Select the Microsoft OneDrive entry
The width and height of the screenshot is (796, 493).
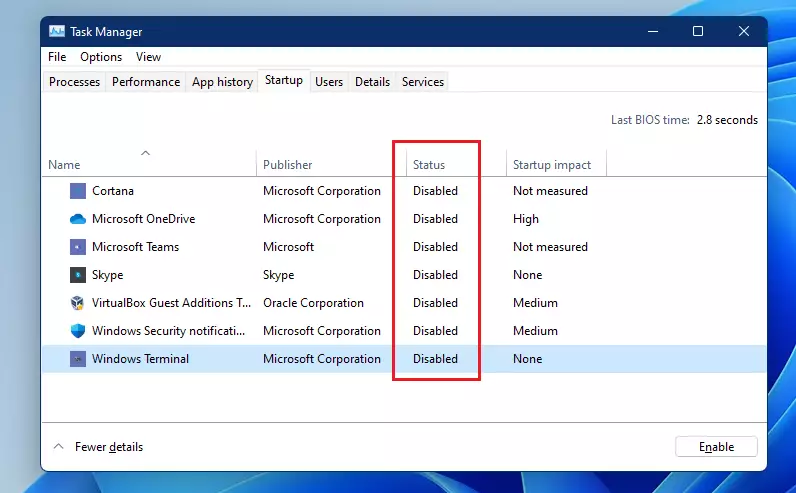(x=144, y=219)
